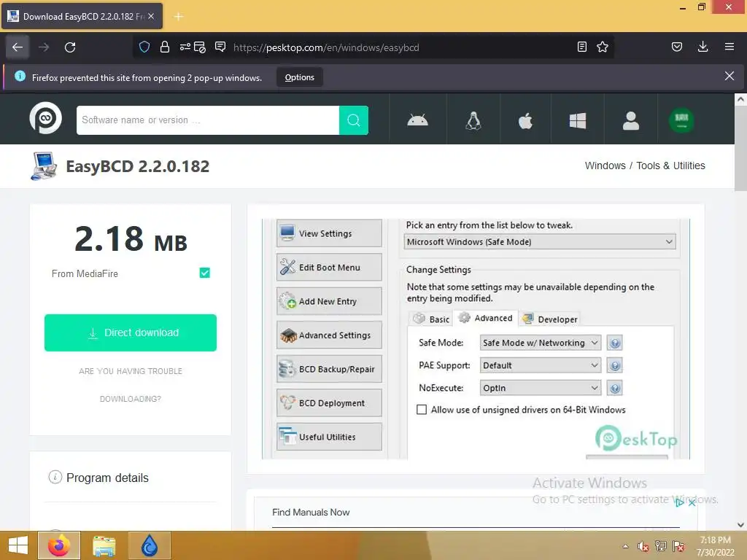
Task: Open site permissions icon in address bar
Action: (185, 47)
